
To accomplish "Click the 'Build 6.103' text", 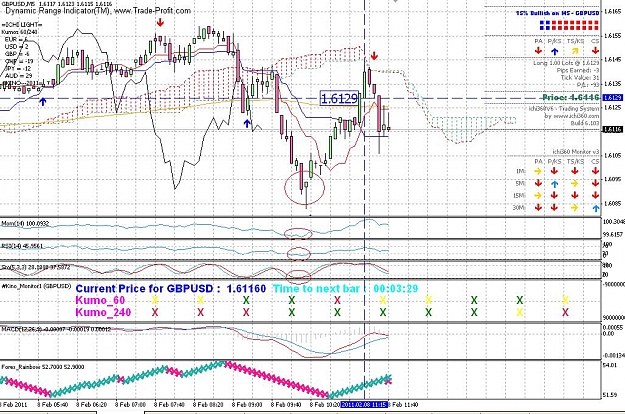I will tap(585, 123).
